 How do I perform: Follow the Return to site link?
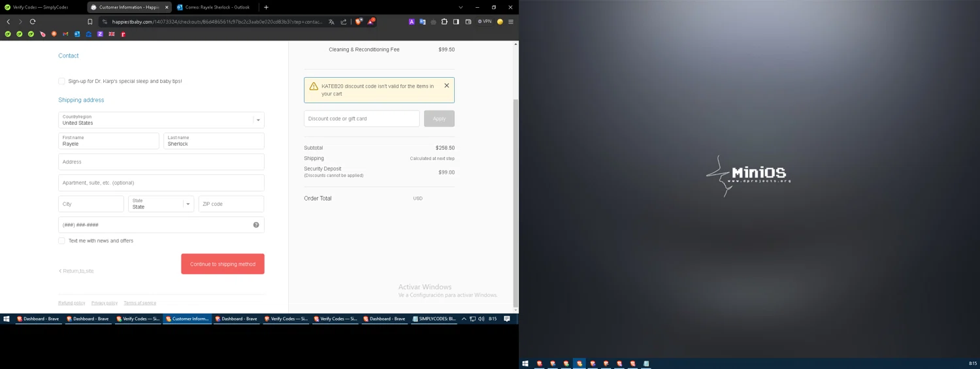pos(76,271)
